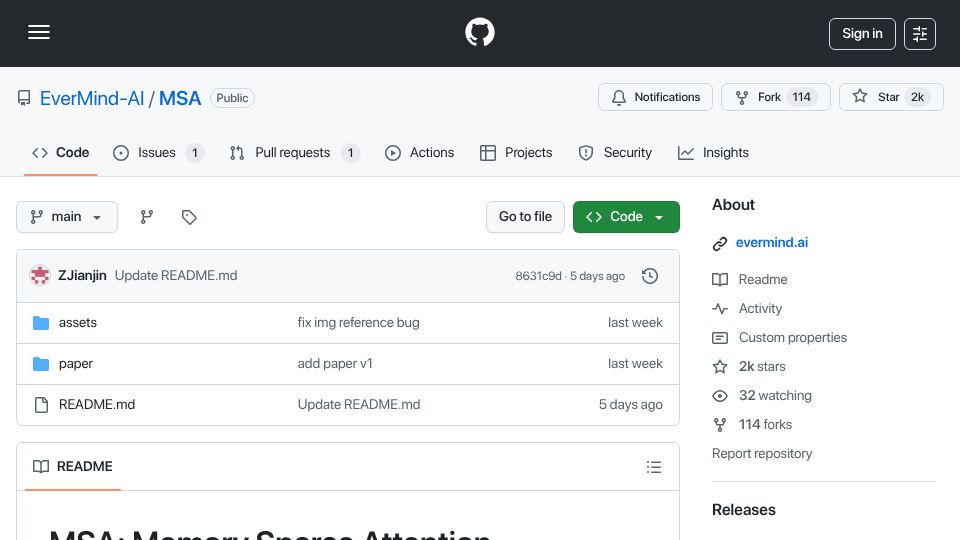The image size is (960, 540).
Task: Open ZJianjin author profile link
Action: click(82, 276)
